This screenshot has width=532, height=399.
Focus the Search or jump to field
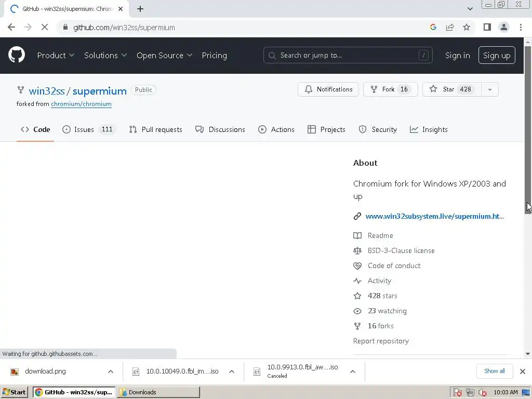click(348, 55)
